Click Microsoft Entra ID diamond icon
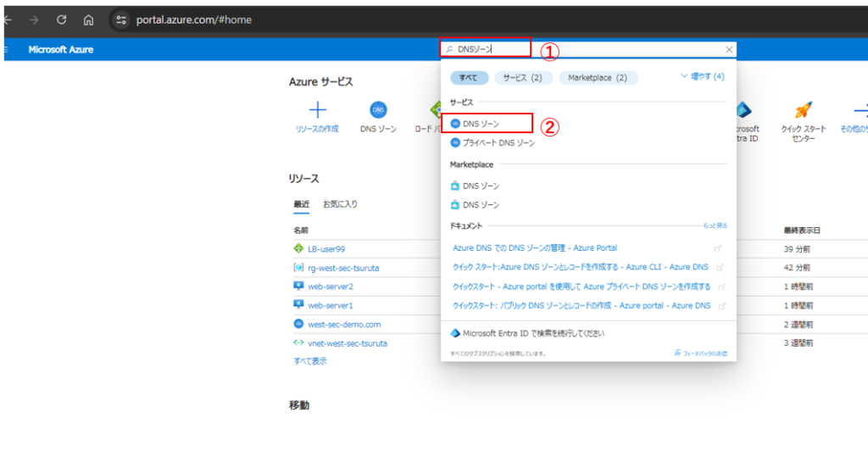This screenshot has height=456, width=868. tap(455, 333)
